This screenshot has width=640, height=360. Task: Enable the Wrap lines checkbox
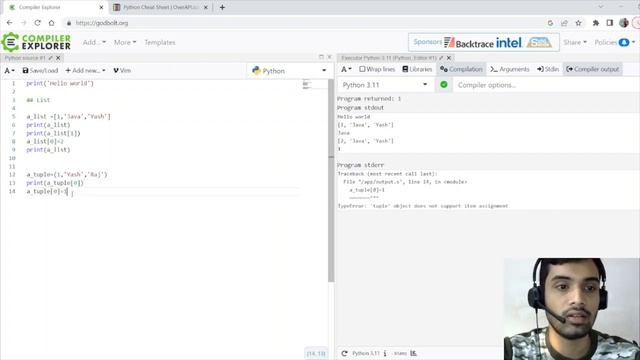pos(377,69)
